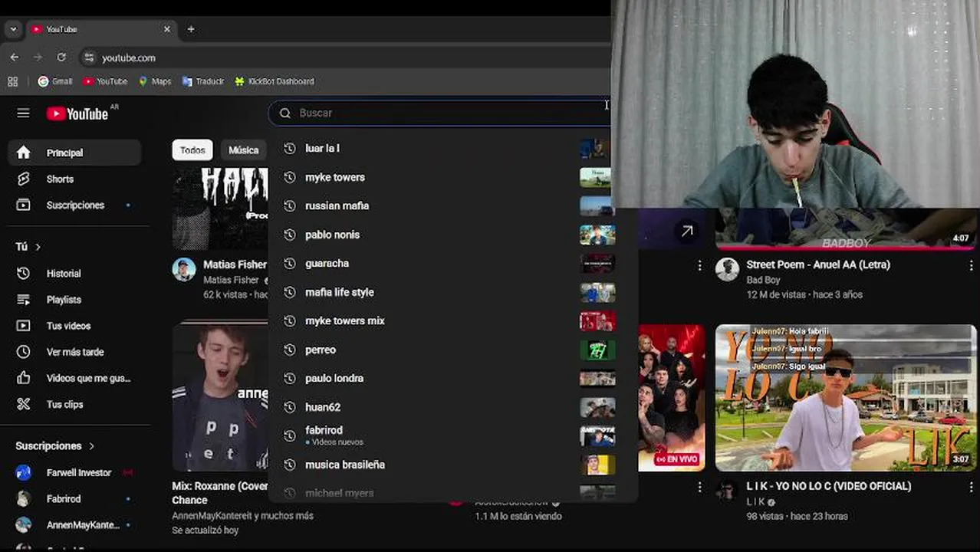This screenshot has height=552, width=980.
Task: Click history clock icon beside guaracha
Action: (289, 263)
